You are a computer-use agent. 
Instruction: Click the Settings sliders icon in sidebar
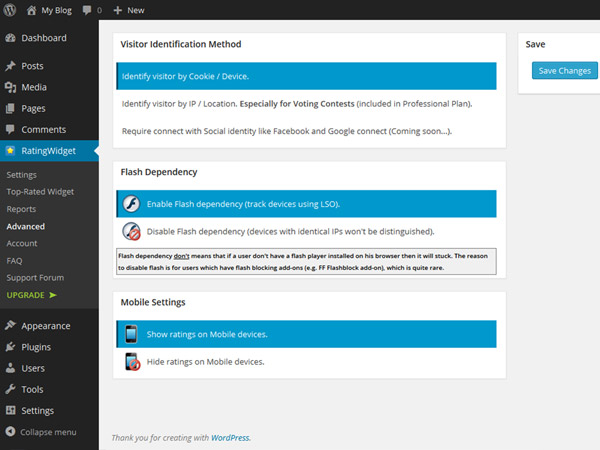tap(10, 410)
